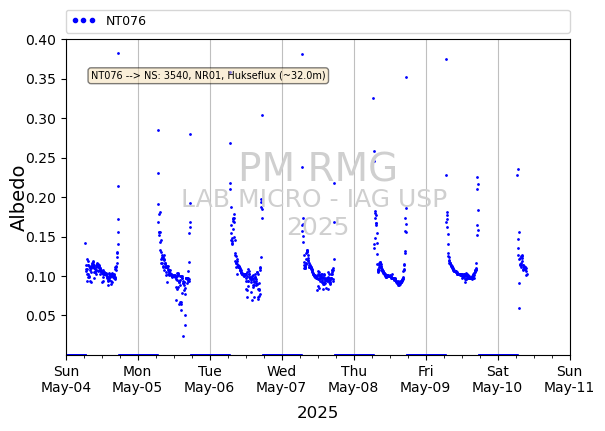Click the Tue May-06 date label

(x=209, y=379)
